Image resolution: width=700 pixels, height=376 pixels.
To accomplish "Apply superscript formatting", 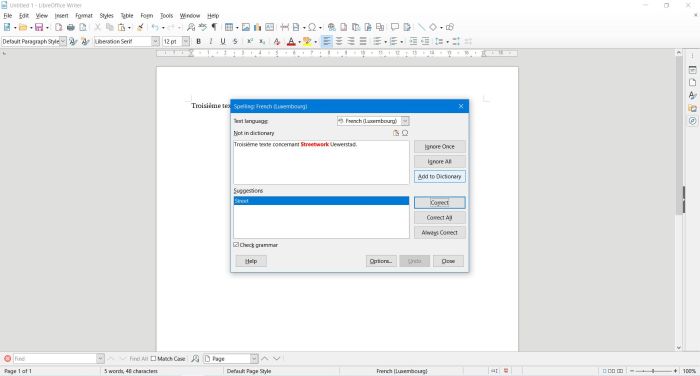I will [x=250, y=42].
